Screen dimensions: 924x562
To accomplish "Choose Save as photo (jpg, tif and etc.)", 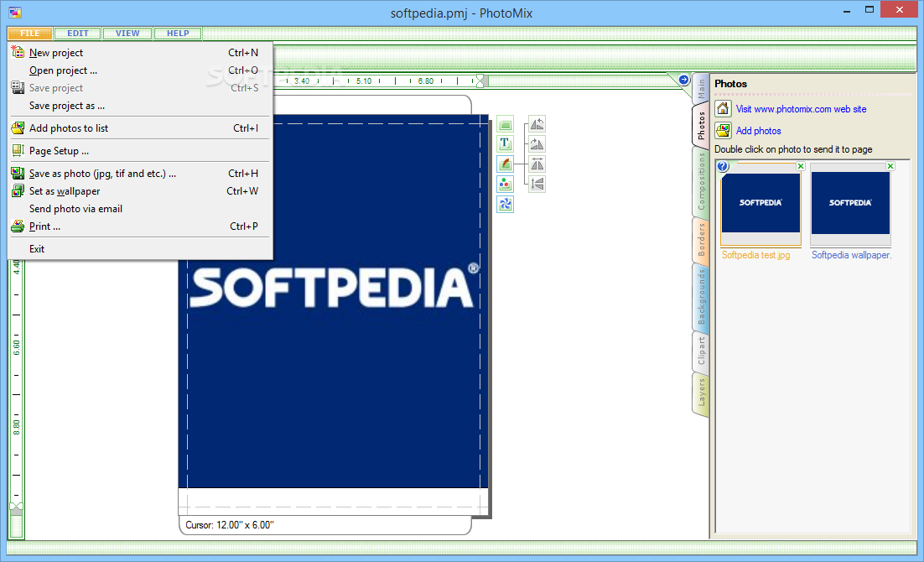I will coord(140,174).
